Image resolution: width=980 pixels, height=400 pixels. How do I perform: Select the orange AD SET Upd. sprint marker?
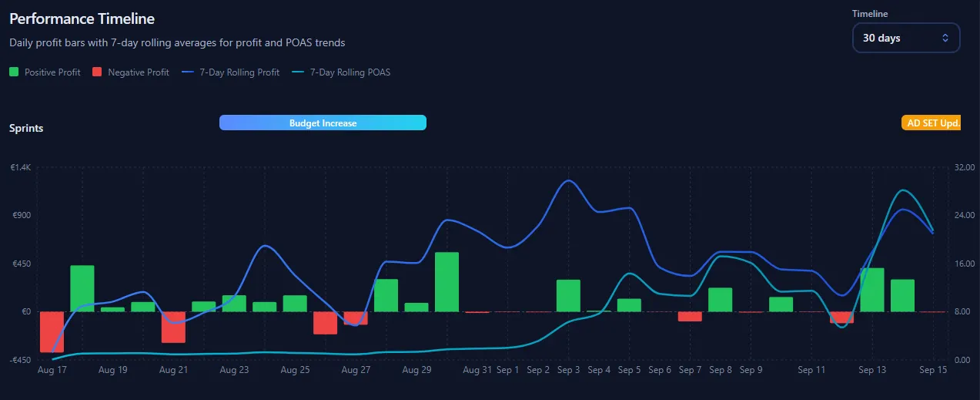click(931, 123)
